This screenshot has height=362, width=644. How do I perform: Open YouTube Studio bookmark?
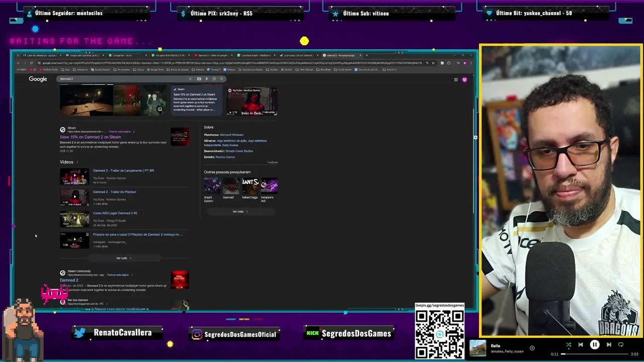(x=49, y=69)
